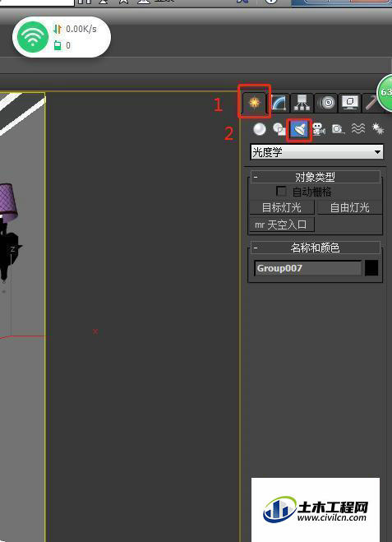Open the Systems gears category icon
The width and height of the screenshot is (392, 542).
tap(377, 129)
